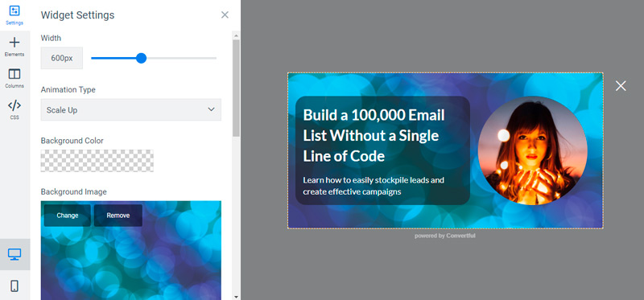This screenshot has height=300, width=644.
Task: Close the Widget Settings panel
Action: click(225, 15)
